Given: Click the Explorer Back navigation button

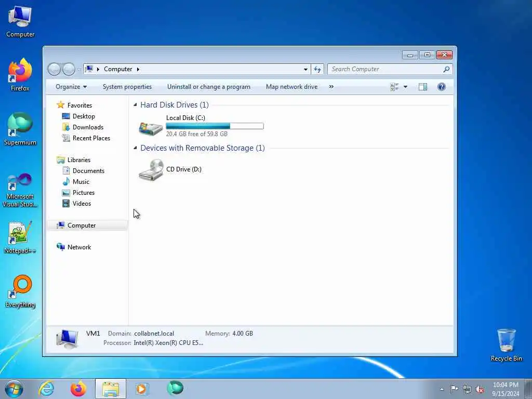Looking at the screenshot, I should click(x=54, y=69).
